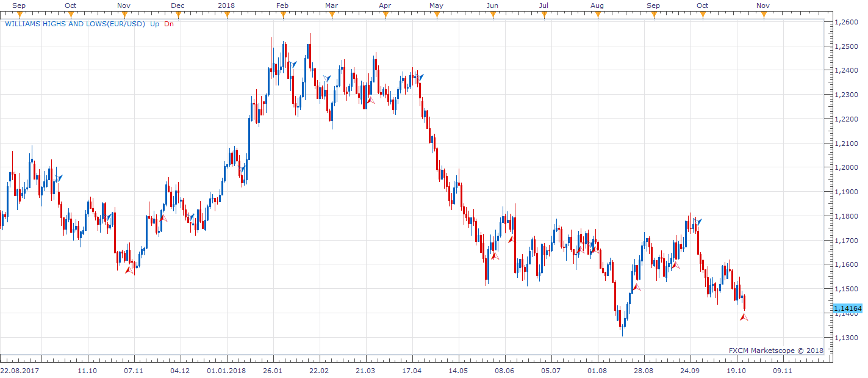Click the 1,1800 price axis label
868x378 pixels.
pyautogui.click(x=845, y=216)
